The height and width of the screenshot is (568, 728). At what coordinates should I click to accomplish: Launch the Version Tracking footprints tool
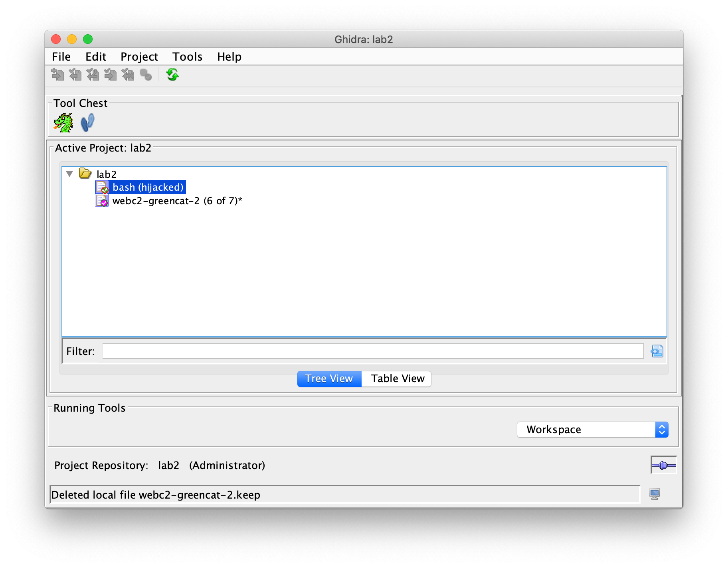[87, 123]
